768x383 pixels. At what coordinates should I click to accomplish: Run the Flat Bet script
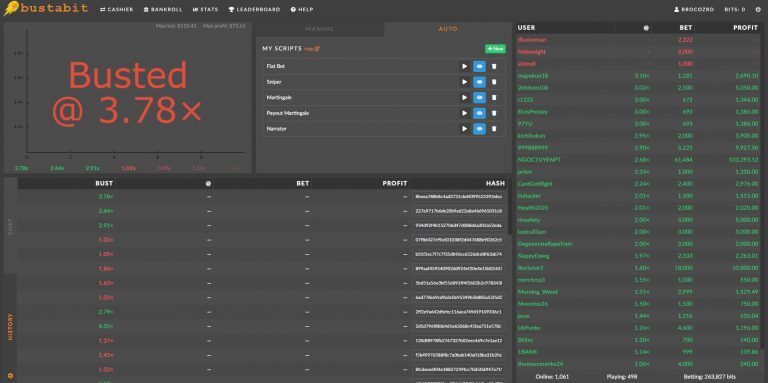point(464,66)
